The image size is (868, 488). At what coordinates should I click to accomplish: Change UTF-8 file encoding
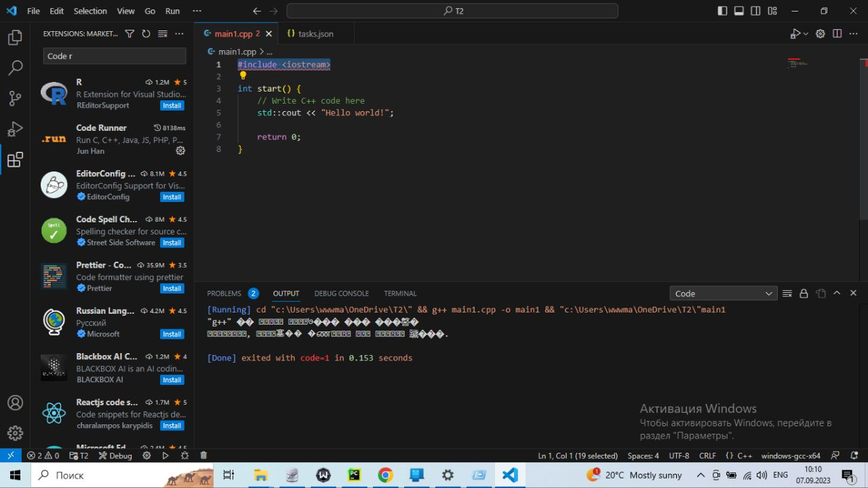click(679, 455)
